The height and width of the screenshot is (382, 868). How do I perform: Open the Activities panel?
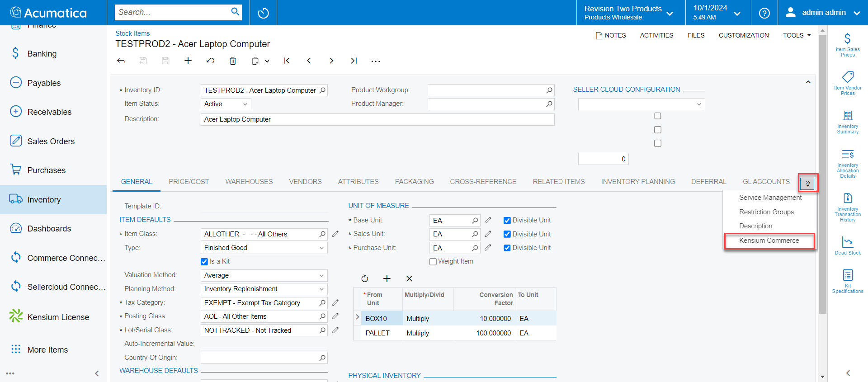point(656,35)
